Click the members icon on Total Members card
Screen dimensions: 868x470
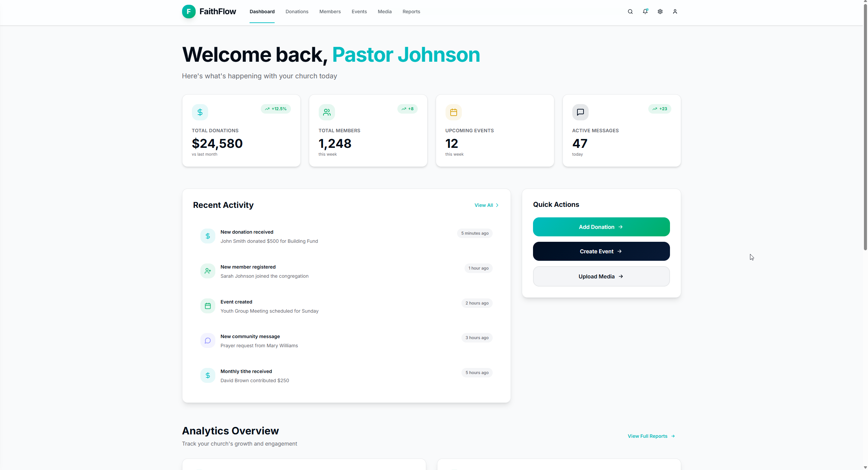click(x=327, y=112)
